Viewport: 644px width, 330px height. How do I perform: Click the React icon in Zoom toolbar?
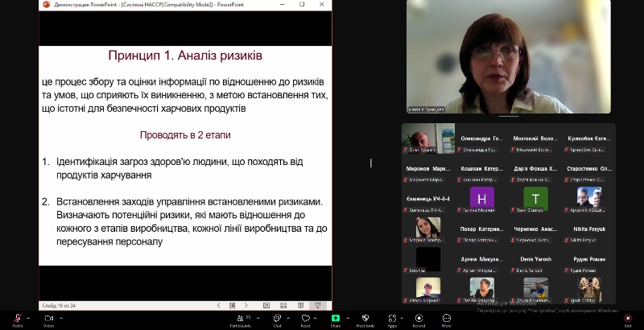(306, 319)
